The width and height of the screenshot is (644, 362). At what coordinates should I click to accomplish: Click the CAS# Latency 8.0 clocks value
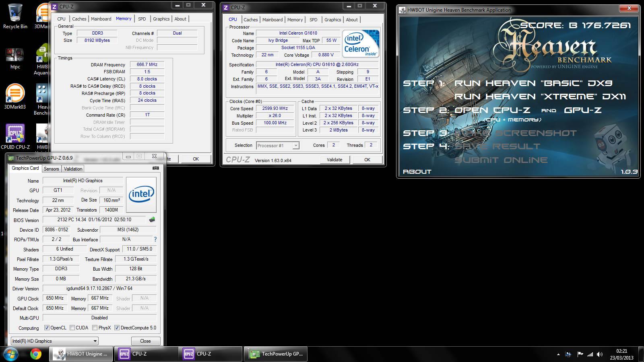click(x=147, y=79)
